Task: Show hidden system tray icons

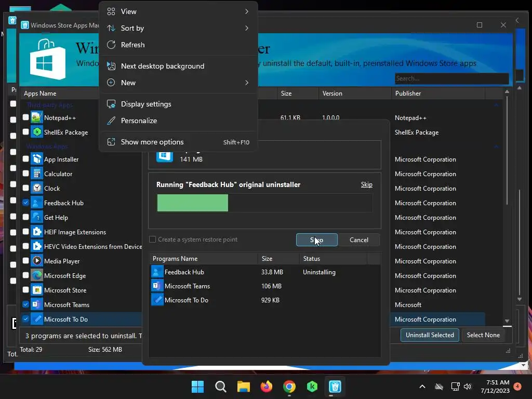Action: (422, 387)
